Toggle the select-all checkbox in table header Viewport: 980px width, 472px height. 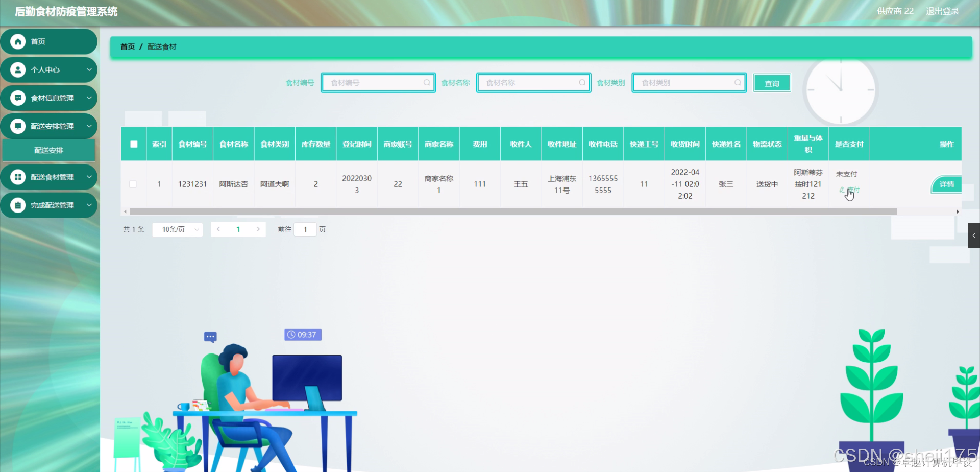[134, 145]
